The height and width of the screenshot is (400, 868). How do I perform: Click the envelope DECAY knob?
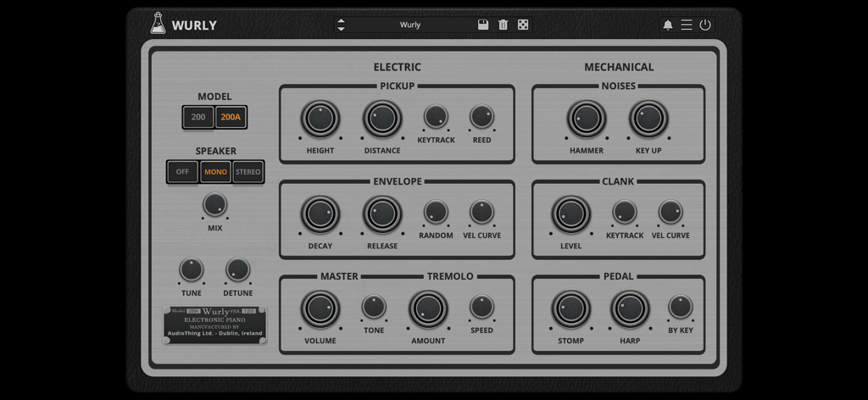[x=320, y=214]
